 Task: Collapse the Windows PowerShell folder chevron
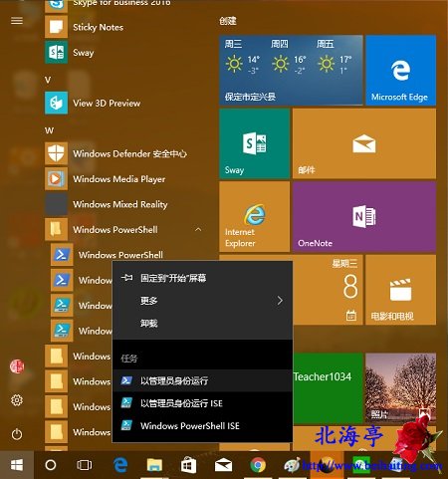pyautogui.click(x=198, y=229)
